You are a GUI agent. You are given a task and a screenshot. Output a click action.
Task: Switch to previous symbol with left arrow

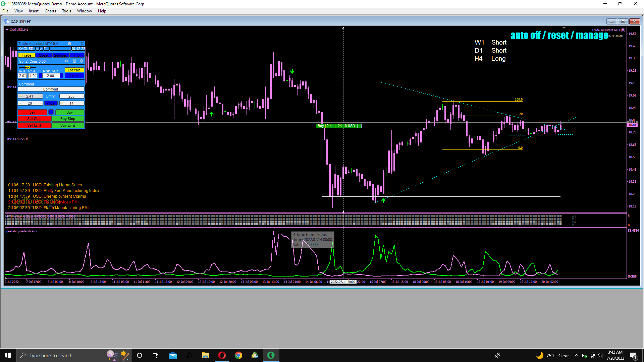(x=37, y=49)
